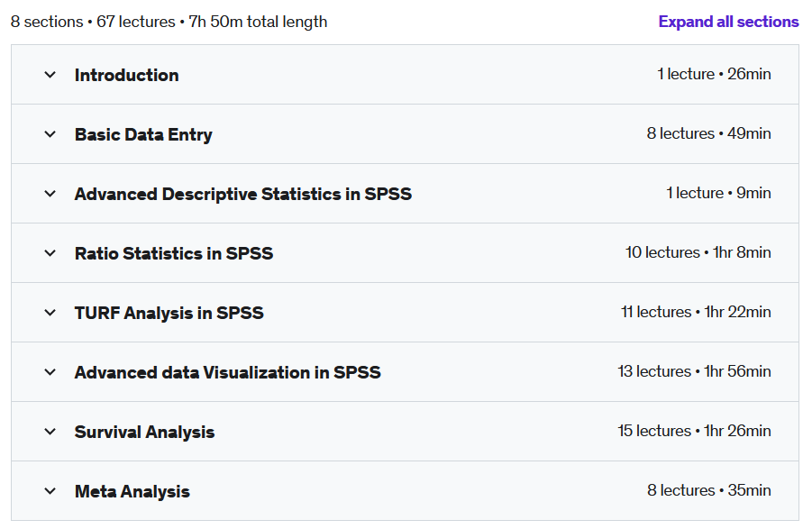This screenshot has height=529, width=812.
Task: Open Advanced Descriptive Statistics in SPSS title
Action: (242, 194)
